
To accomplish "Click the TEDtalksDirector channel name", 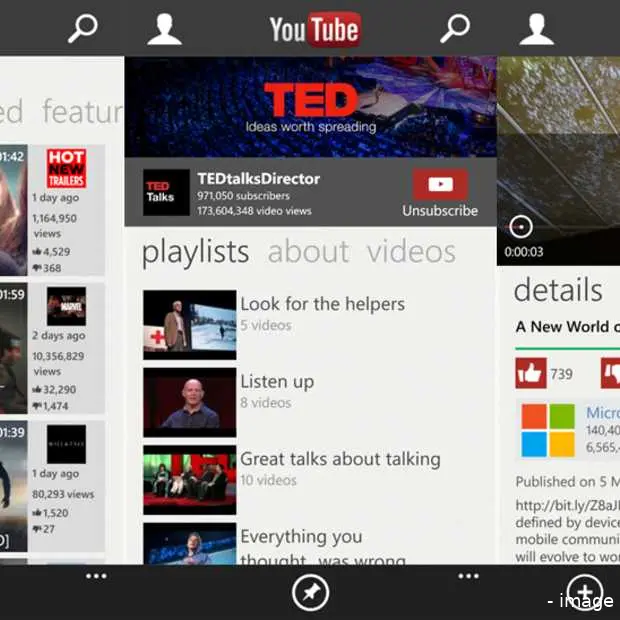I will [259, 179].
